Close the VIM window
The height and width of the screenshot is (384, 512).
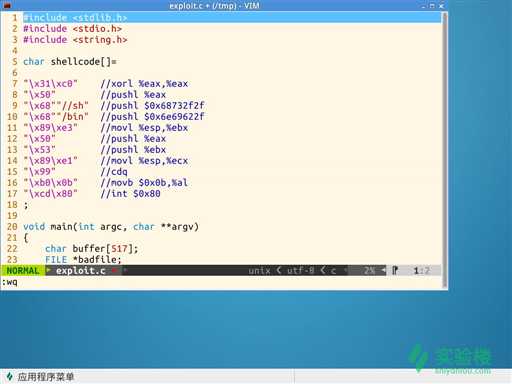tap(441, 6)
